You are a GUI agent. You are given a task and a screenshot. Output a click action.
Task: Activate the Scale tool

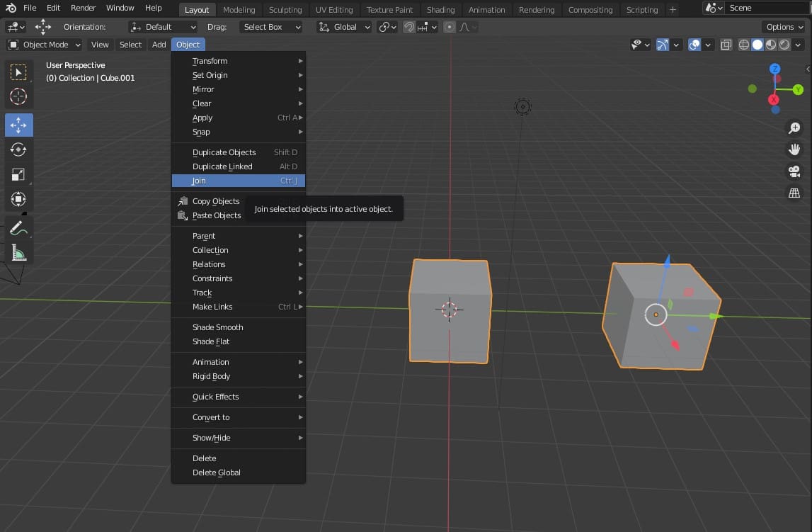pyautogui.click(x=18, y=174)
